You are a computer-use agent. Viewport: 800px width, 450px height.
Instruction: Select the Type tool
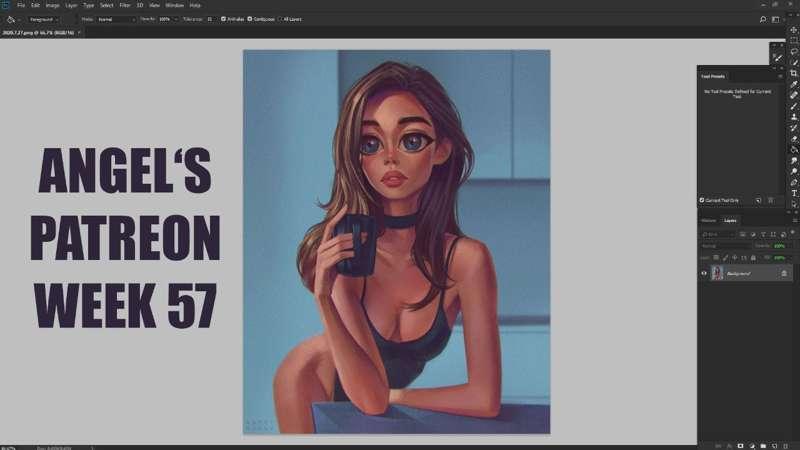(794, 193)
